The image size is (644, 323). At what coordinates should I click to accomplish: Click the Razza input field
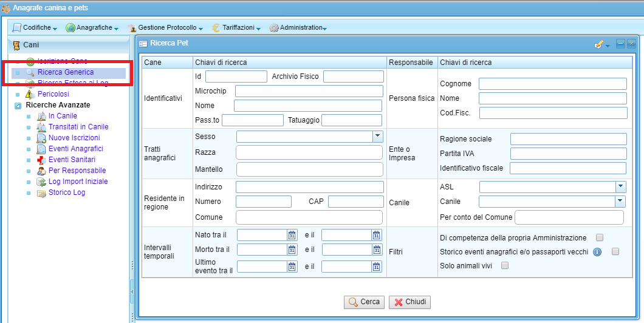point(309,152)
